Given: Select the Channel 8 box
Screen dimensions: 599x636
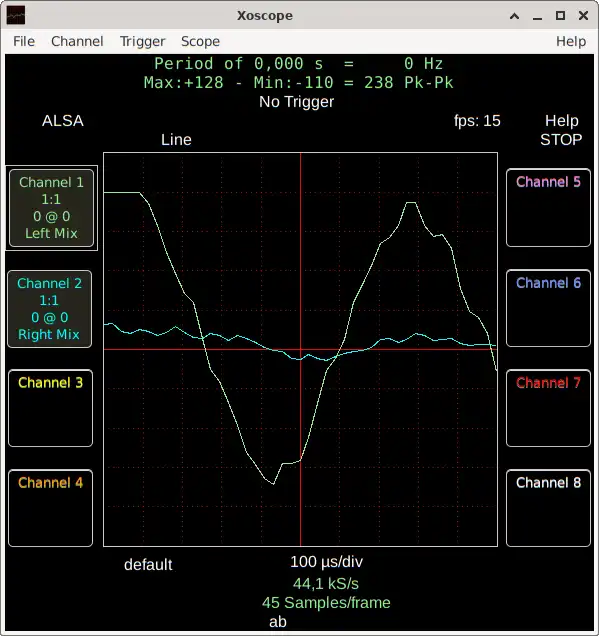Looking at the screenshot, I should (x=548, y=508).
